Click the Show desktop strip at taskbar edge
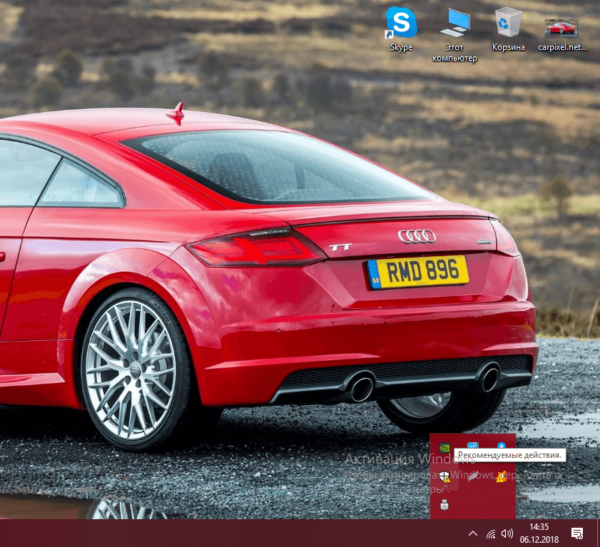The image size is (600, 547). 598,533
